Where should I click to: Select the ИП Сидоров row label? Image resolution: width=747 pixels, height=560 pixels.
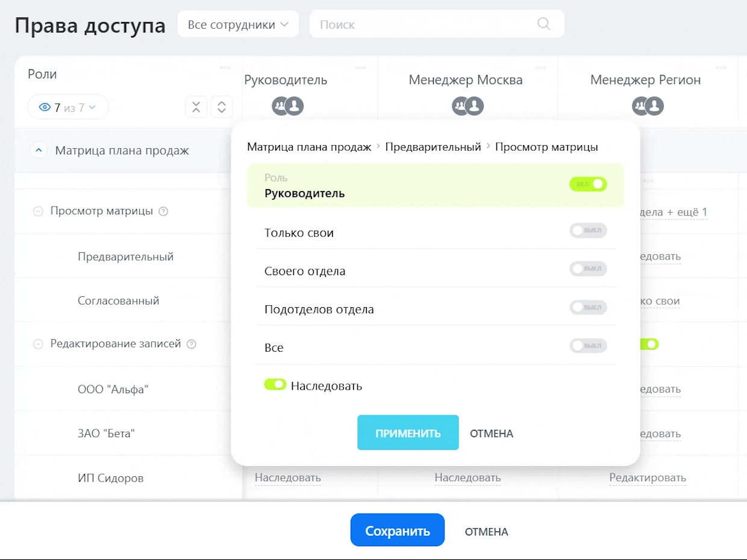point(111,478)
